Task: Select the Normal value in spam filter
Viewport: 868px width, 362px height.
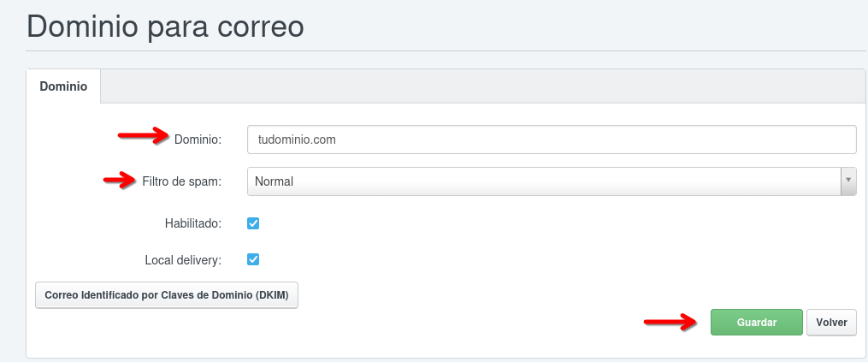Action: pyautogui.click(x=275, y=181)
